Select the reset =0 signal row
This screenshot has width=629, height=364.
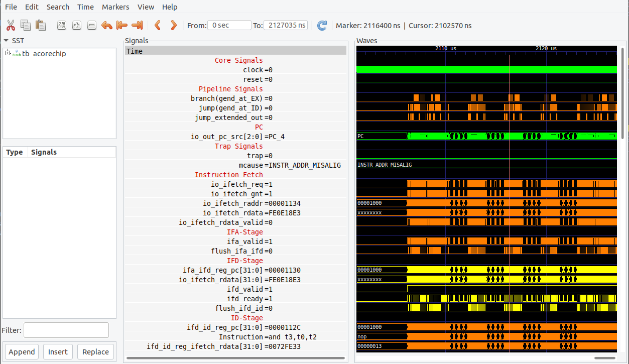235,79
